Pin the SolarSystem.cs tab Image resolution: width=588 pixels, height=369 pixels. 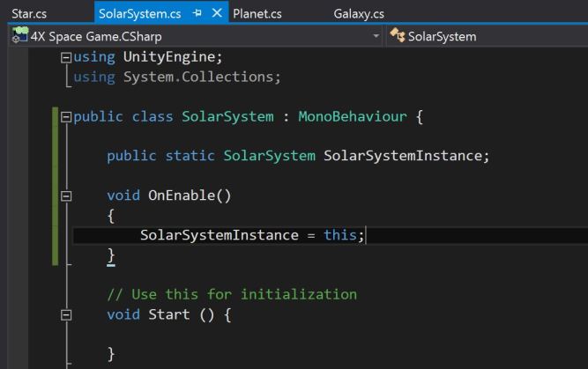(197, 13)
